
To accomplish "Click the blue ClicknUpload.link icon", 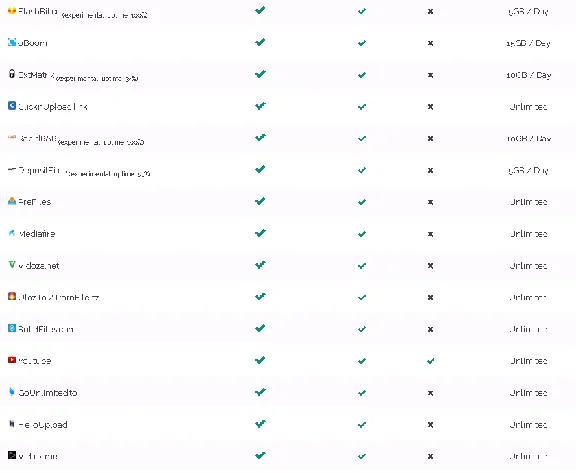I will coord(12,106).
